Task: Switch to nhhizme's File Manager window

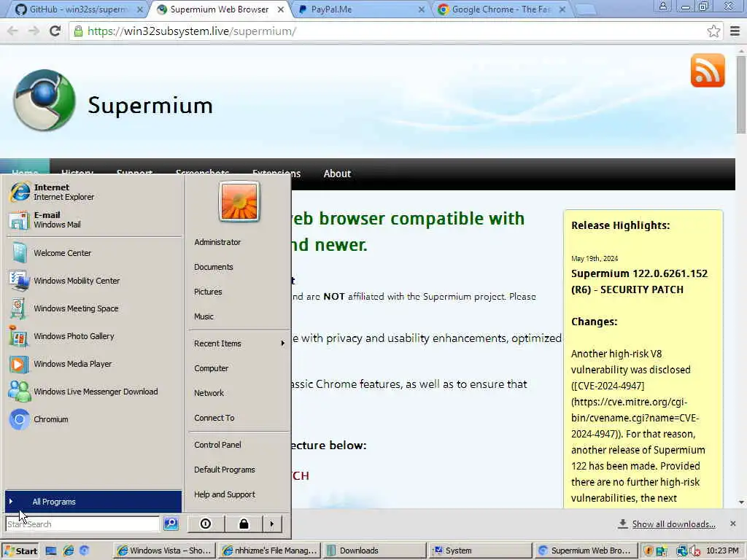Action: 270,551
